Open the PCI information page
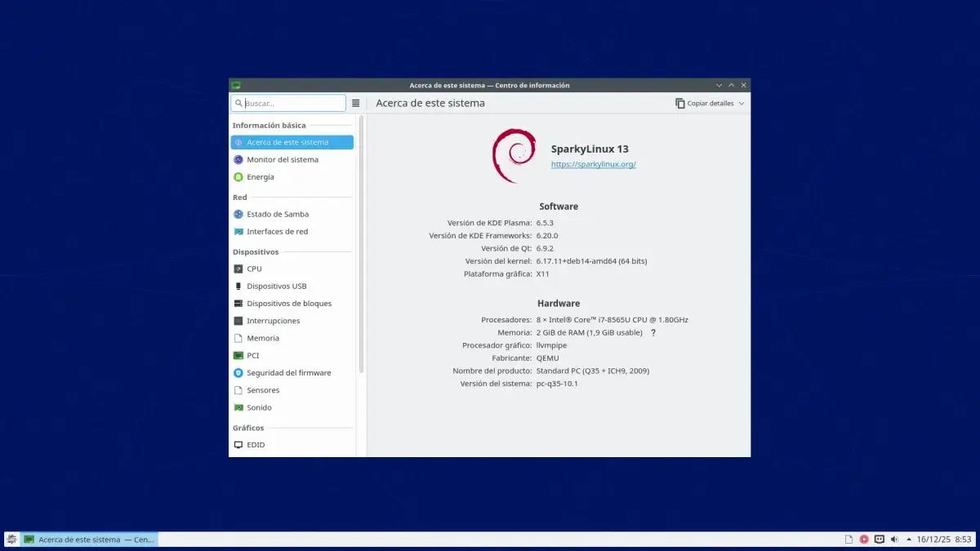Screen dimensions: 980x551 click(252, 355)
